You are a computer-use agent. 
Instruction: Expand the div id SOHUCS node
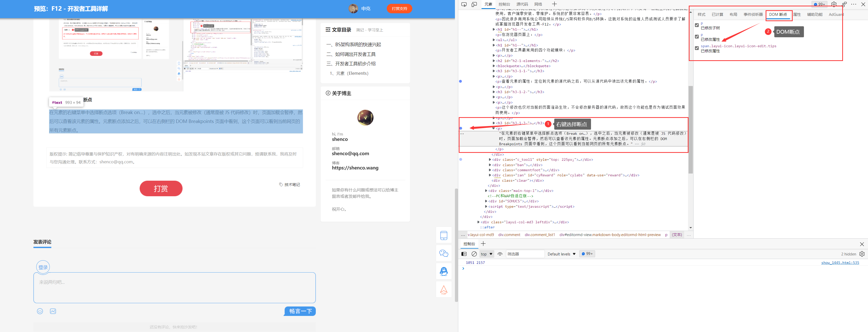coord(486,201)
